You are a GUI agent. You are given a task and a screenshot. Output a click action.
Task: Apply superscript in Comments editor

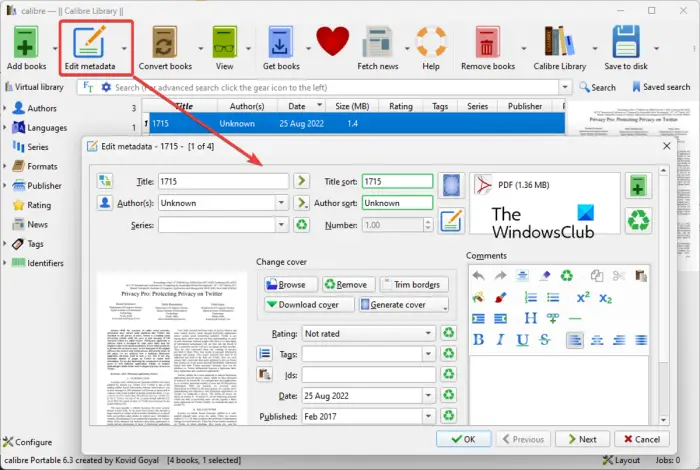pos(583,297)
